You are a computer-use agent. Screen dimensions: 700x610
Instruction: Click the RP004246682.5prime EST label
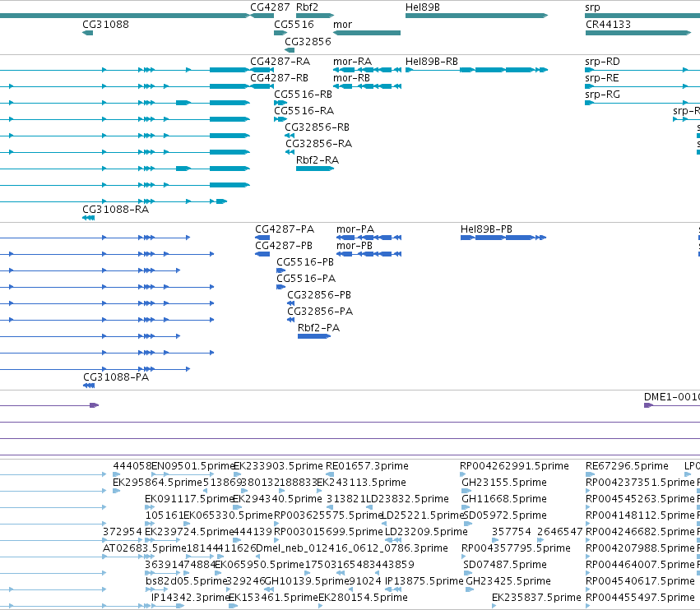coord(640,532)
